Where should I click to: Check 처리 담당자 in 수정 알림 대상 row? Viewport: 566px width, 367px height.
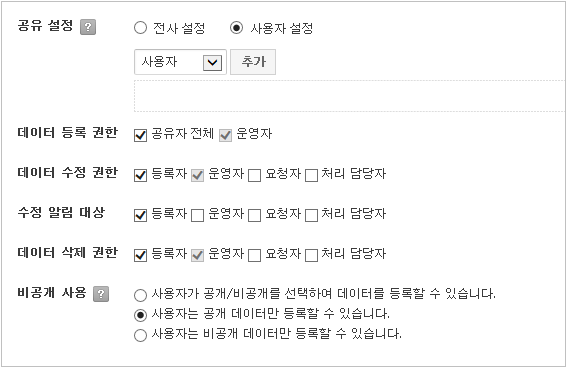[x=311, y=215]
